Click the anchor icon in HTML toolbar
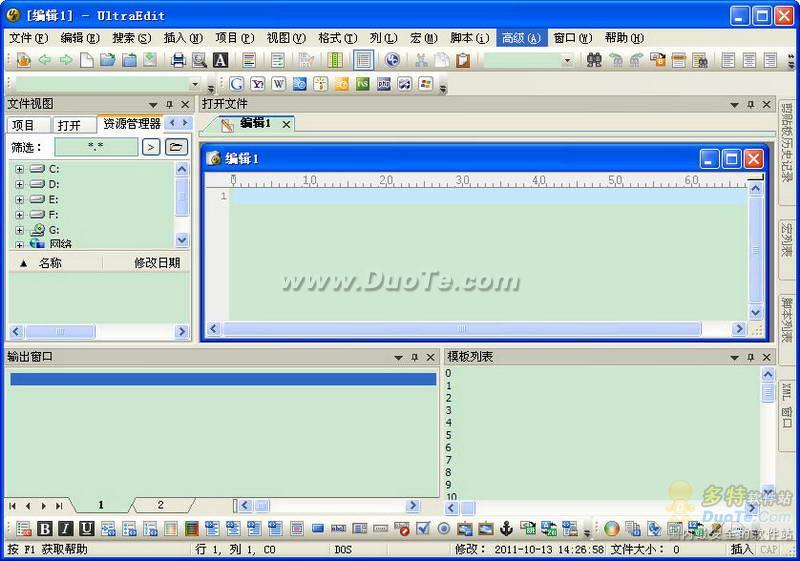The width and height of the screenshot is (800, 561). pos(506,529)
